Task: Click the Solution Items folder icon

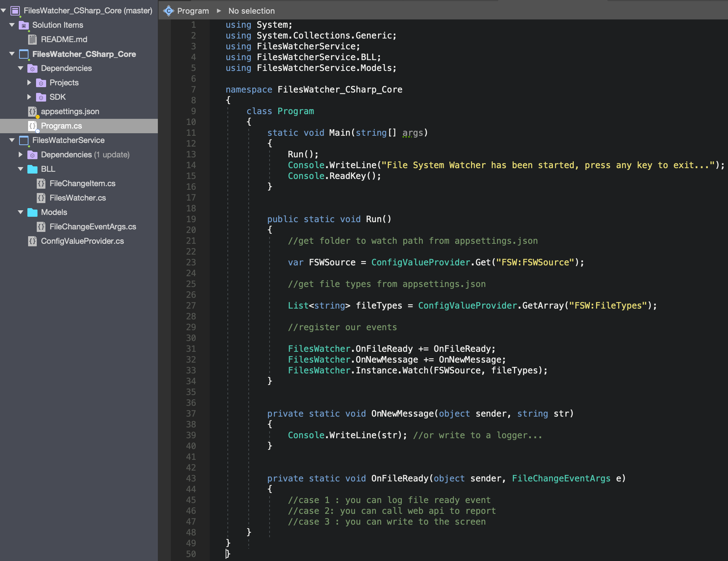Action: [24, 25]
